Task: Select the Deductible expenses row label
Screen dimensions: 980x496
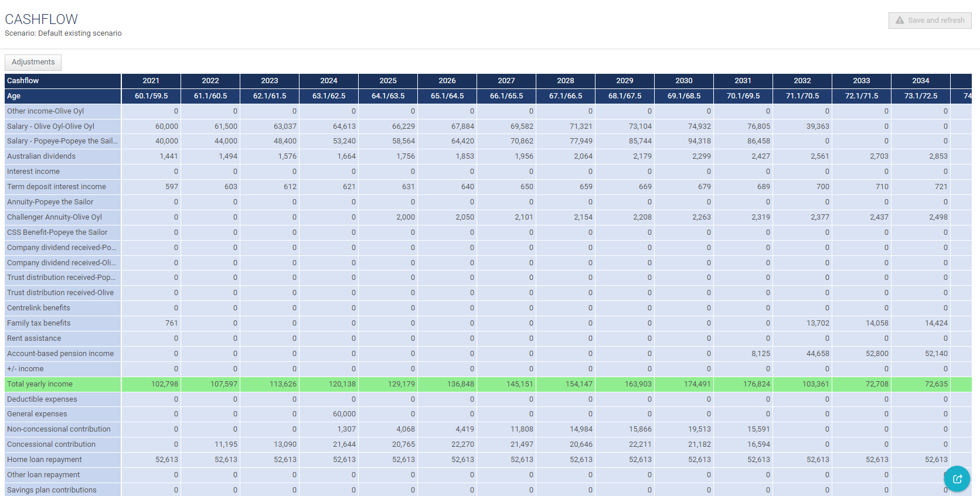Action: (x=63, y=399)
